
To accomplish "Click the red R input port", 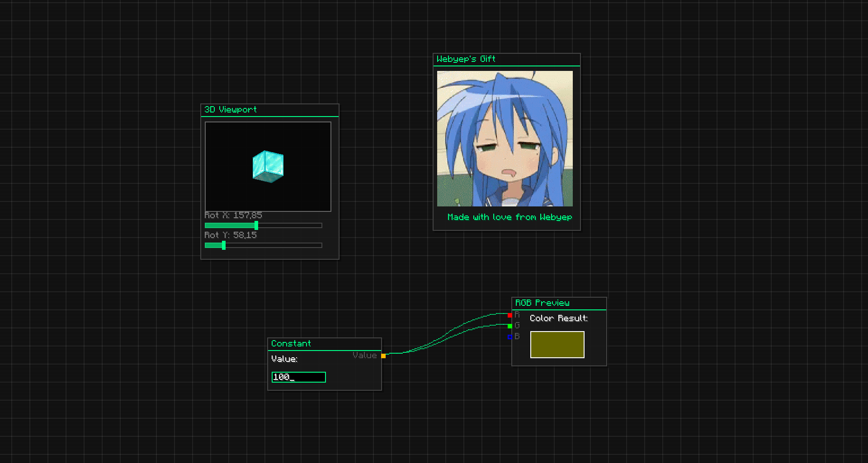I will click(x=510, y=315).
